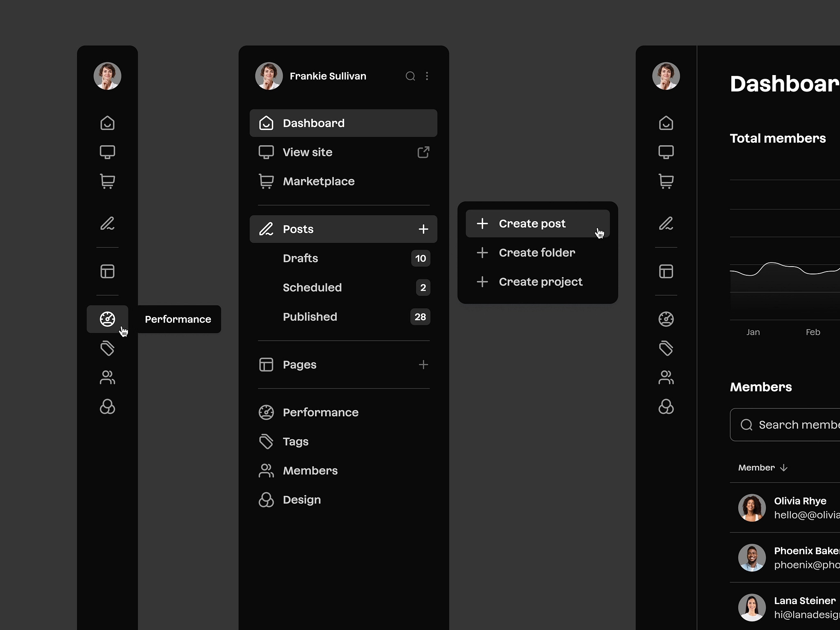The image size is (840, 630).
Task: Click the plus button next to Pages
Action: pos(423,365)
